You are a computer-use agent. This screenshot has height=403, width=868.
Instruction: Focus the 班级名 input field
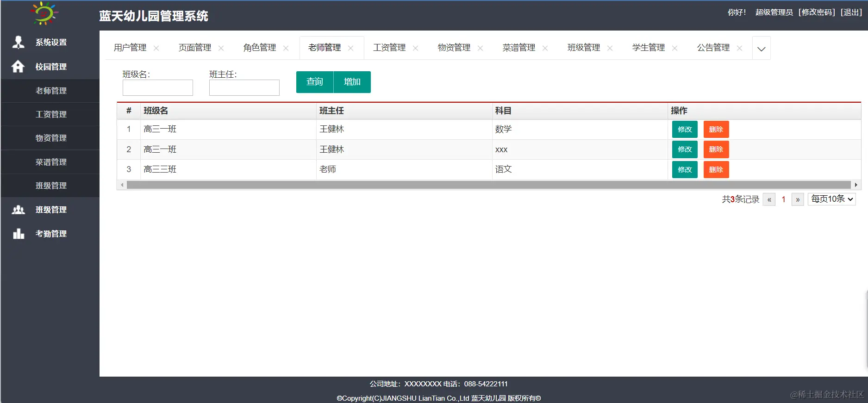pos(158,87)
